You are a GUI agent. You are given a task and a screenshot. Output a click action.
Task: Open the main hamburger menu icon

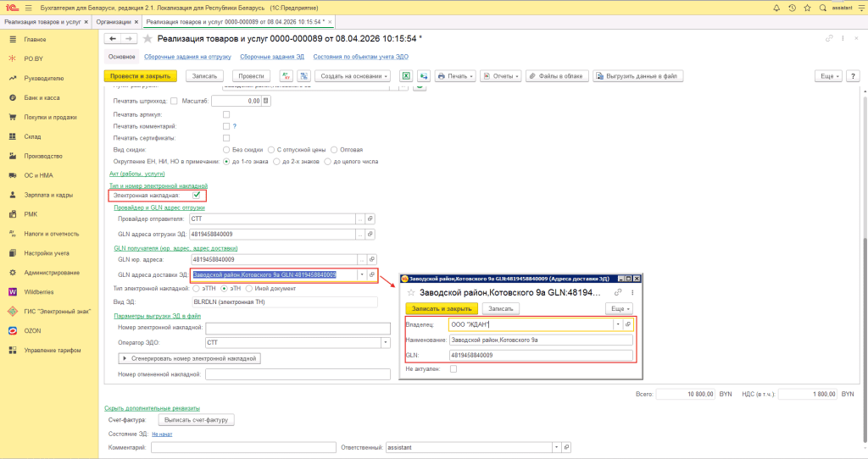pos(28,8)
